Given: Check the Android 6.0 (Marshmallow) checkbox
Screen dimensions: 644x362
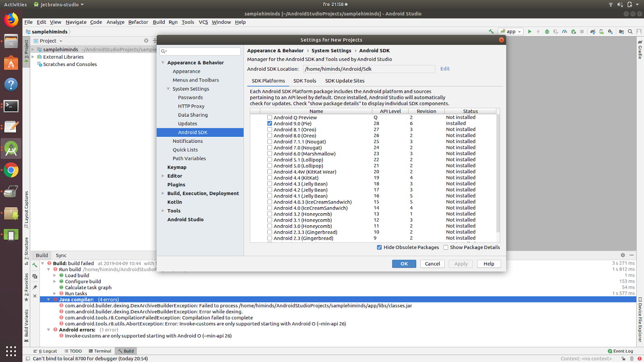Looking at the screenshot, I should (x=270, y=154).
